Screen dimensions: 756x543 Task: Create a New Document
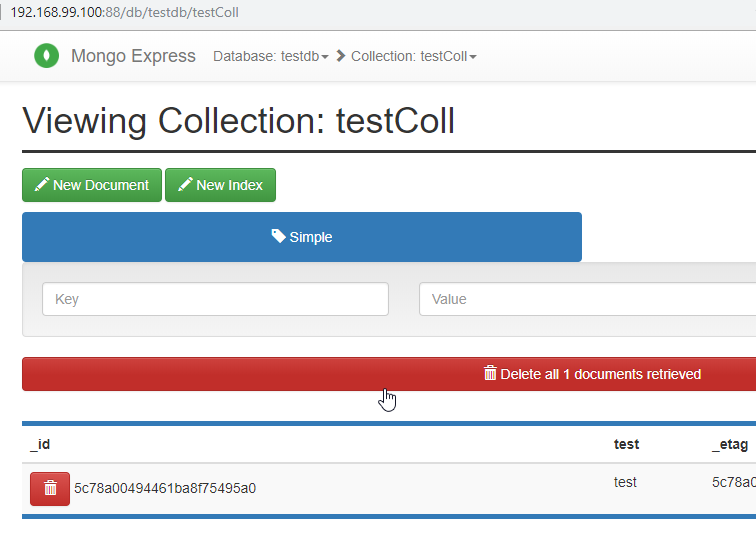92,185
